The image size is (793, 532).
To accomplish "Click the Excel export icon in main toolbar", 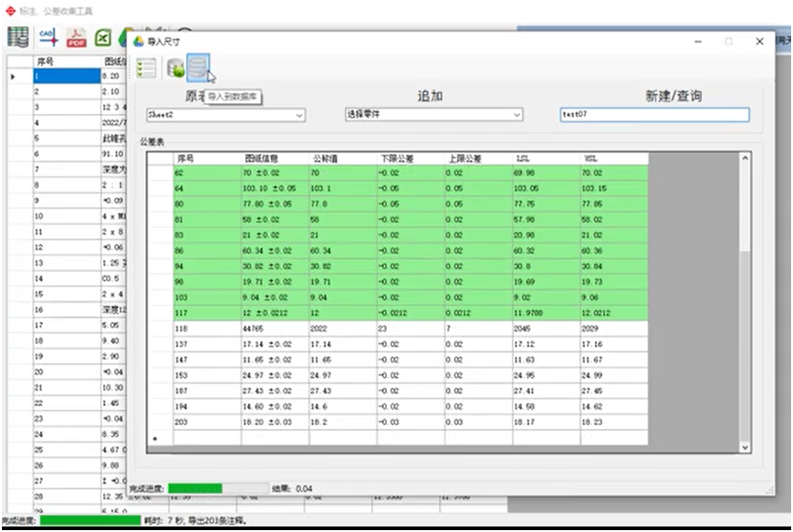I will 104,38.
